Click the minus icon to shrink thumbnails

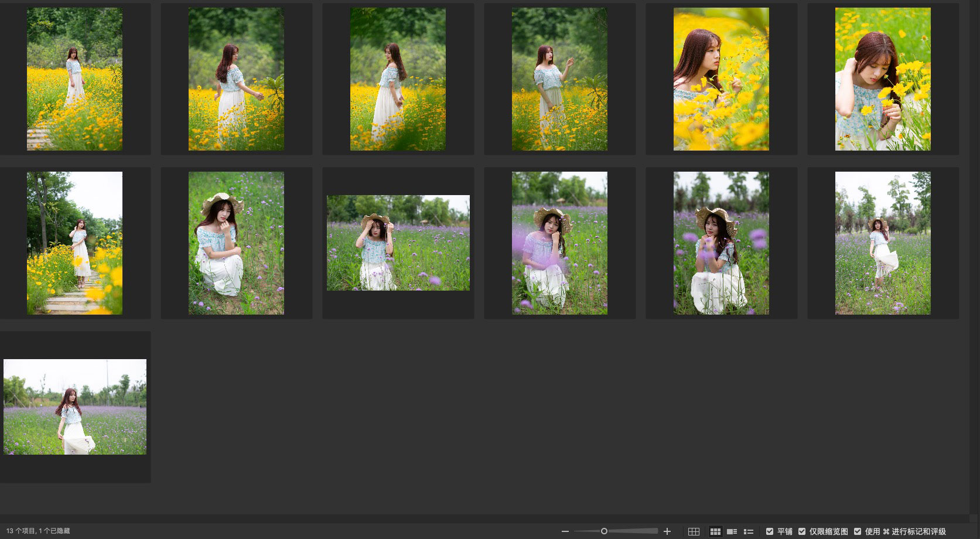(x=565, y=531)
